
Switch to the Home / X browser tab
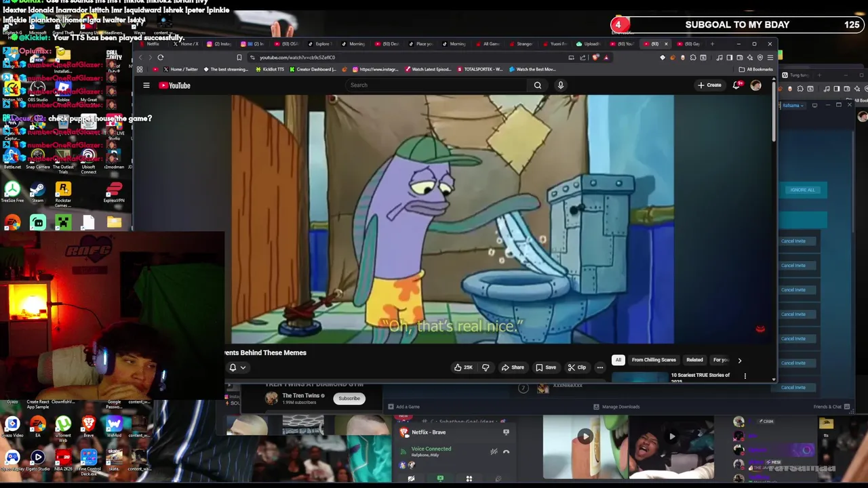[x=184, y=44]
